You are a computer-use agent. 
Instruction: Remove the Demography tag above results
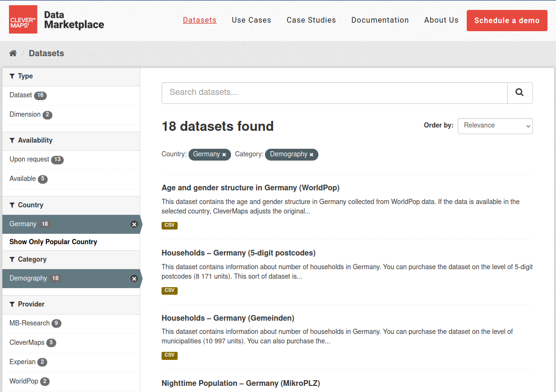coord(311,154)
